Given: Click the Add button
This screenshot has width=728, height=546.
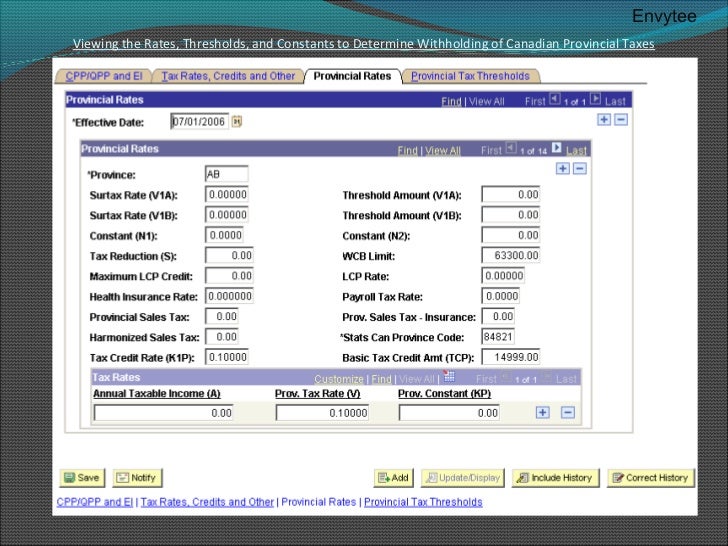Looking at the screenshot, I should click(x=393, y=478).
